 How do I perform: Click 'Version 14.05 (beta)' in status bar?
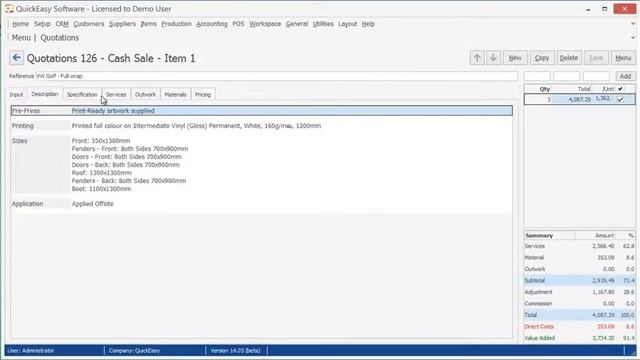tap(236, 351)
